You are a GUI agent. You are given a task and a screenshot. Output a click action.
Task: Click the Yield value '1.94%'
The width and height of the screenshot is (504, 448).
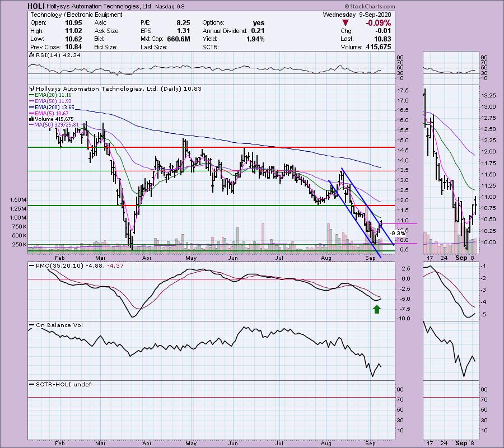[255, 39]
